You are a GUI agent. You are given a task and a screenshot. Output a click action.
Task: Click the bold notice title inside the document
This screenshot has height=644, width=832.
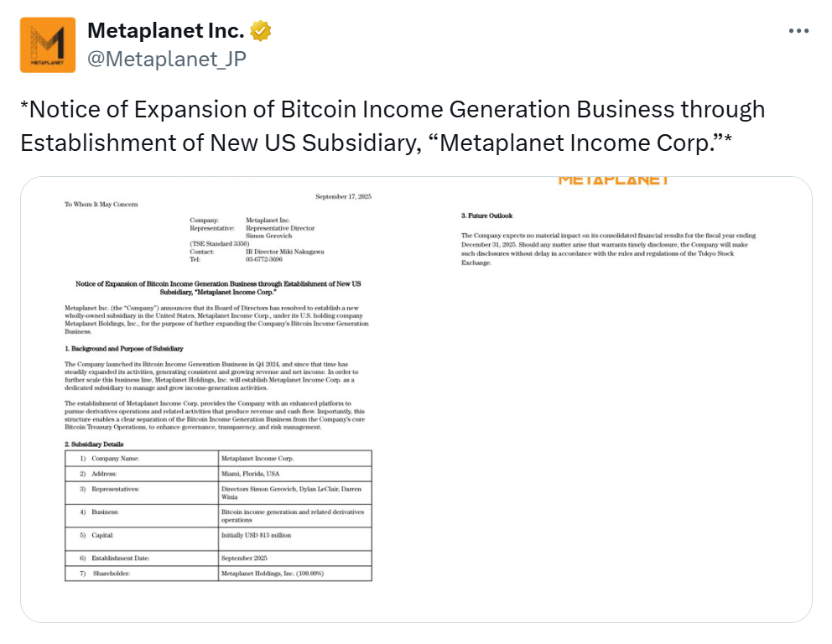pyautogui.click(x=218, y=288)
